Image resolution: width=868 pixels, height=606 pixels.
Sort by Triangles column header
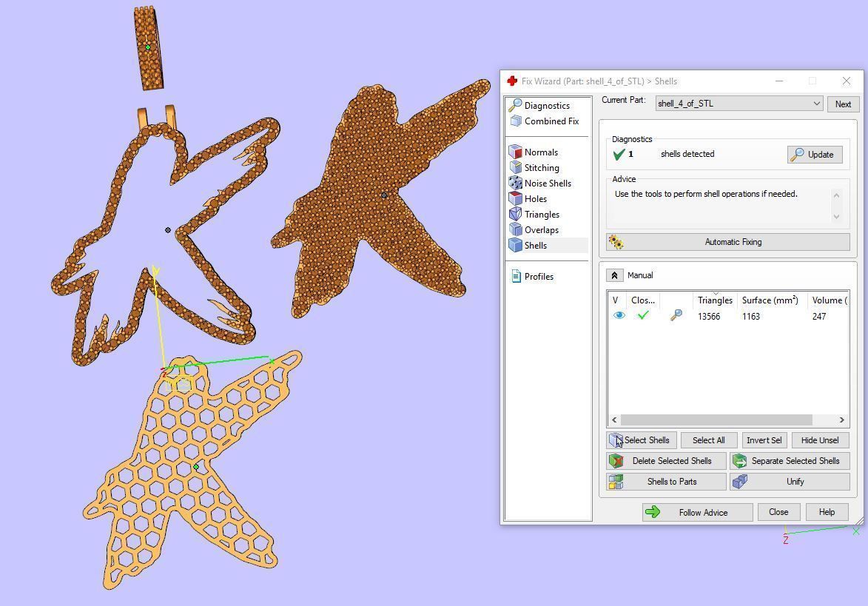click(715, 300)
